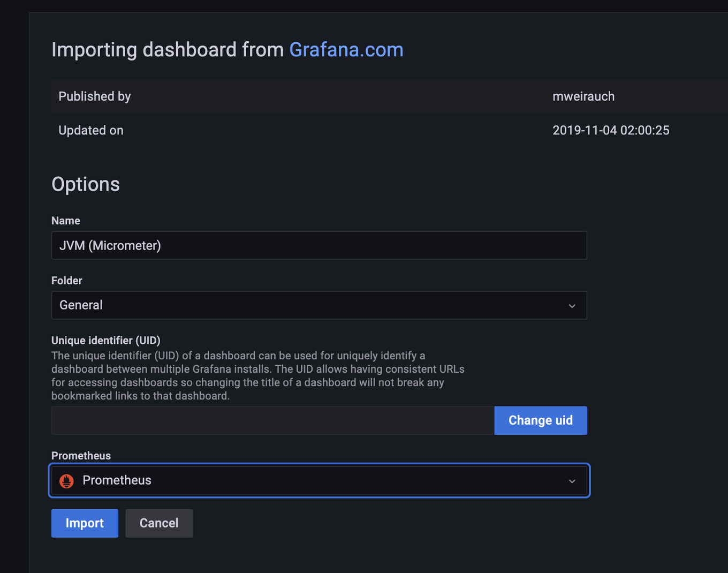Open the Prometheus data source selector text
728x573 pixels.
click(117, 480)
